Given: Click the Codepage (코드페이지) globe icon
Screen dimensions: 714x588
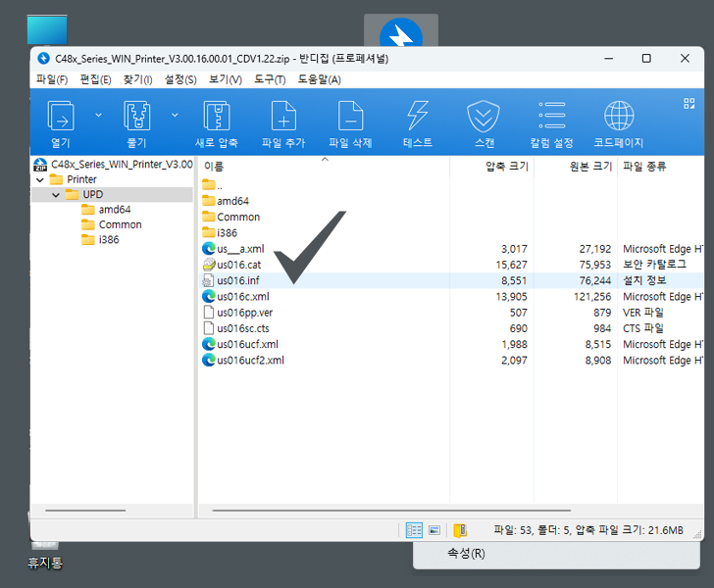Looking at the screenshot, I should 618,116.
